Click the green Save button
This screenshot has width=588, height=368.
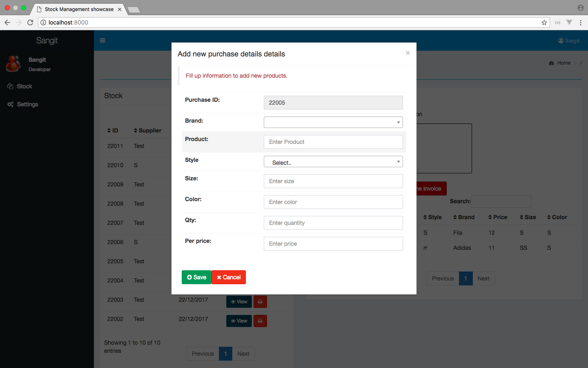[196, 277]
